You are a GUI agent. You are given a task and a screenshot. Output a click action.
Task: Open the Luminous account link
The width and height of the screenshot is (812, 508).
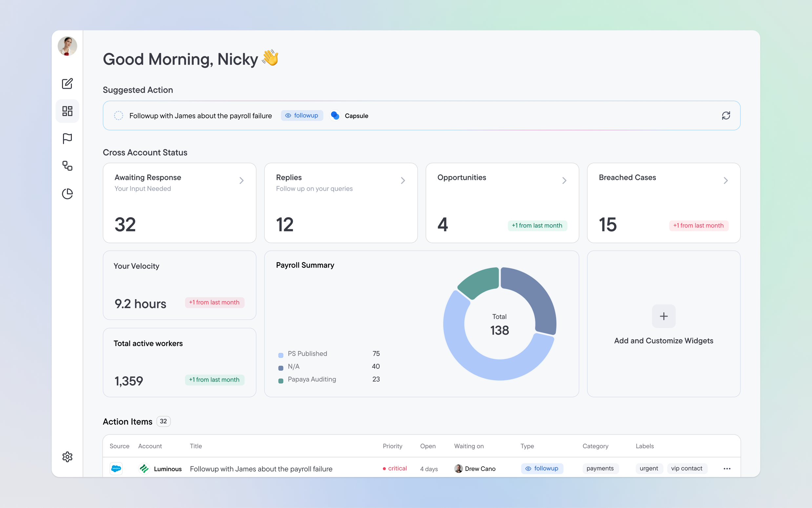[167, 469]
